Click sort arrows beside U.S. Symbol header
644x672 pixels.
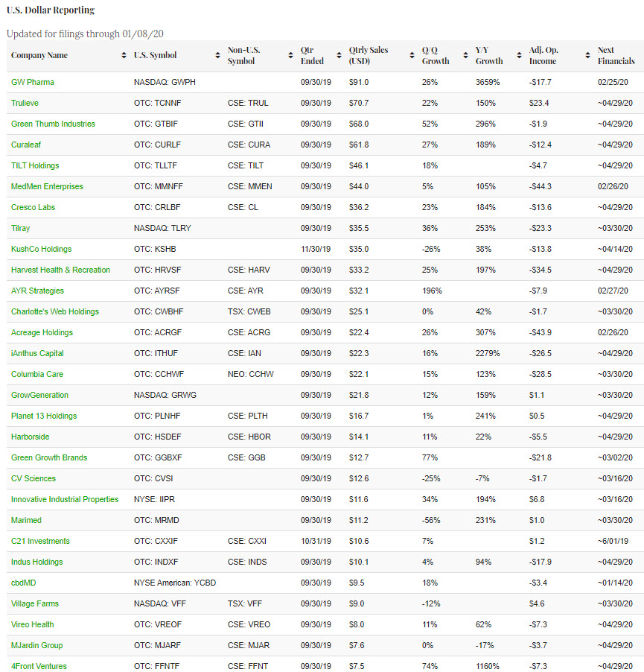[217, 56]
